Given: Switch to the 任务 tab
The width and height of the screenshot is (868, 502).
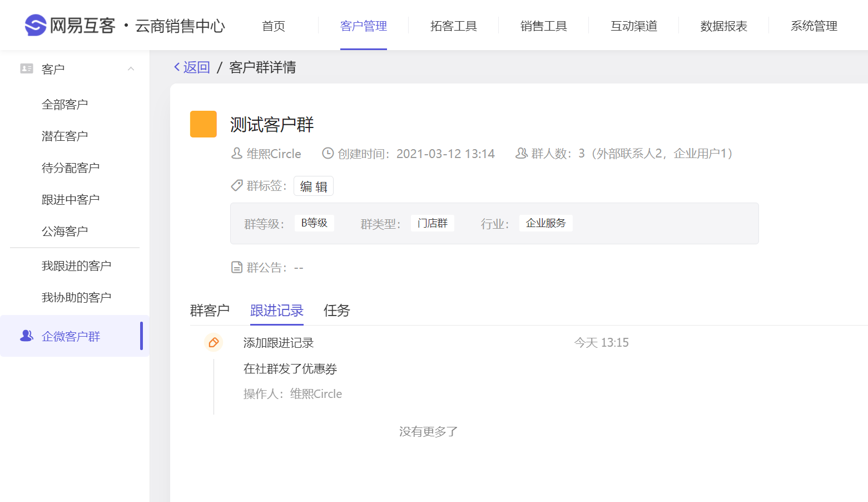Looking at the screenshot, I should [x=337, y=311].
